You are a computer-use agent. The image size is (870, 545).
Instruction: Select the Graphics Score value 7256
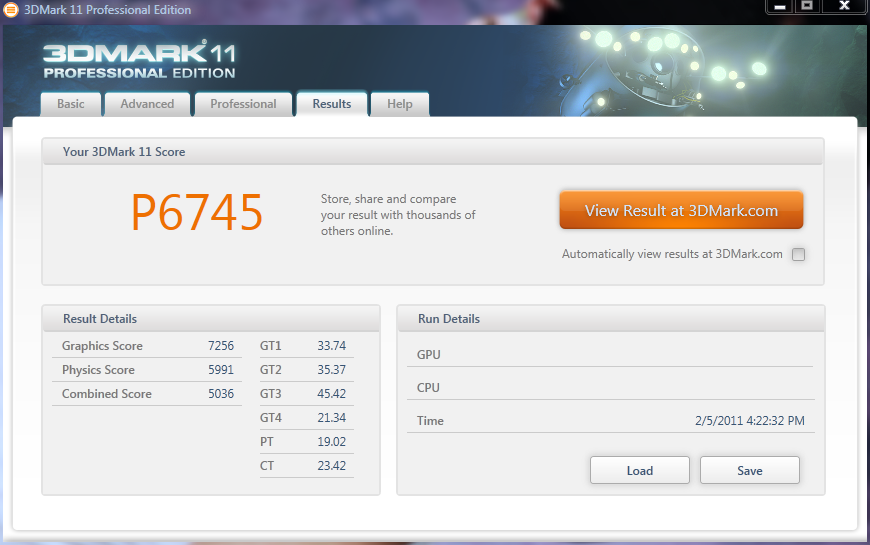[x=221, y=346]
